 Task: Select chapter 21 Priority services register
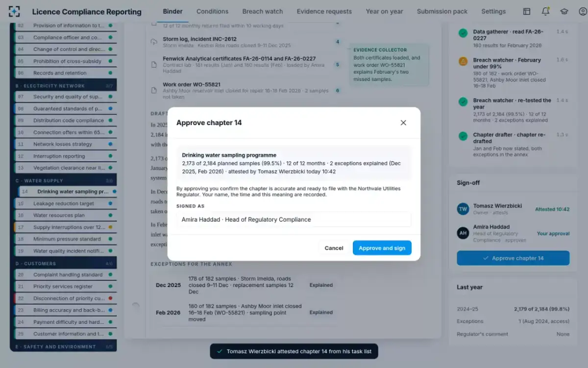click(x=66, y=287)
